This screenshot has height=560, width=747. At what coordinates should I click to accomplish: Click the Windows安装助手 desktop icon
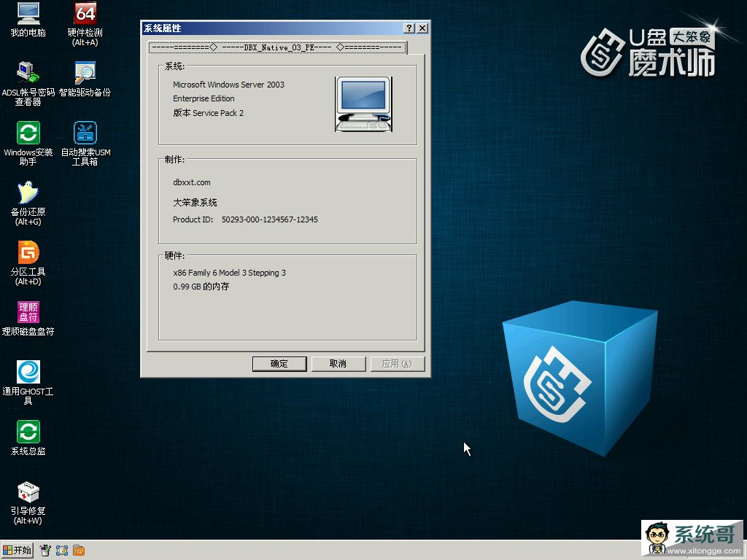pyautogui.click(x=28, y=144)
